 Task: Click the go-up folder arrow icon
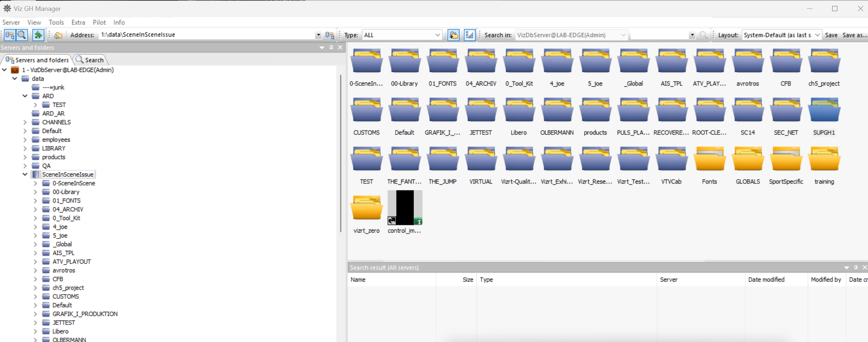tap(58, 35)
